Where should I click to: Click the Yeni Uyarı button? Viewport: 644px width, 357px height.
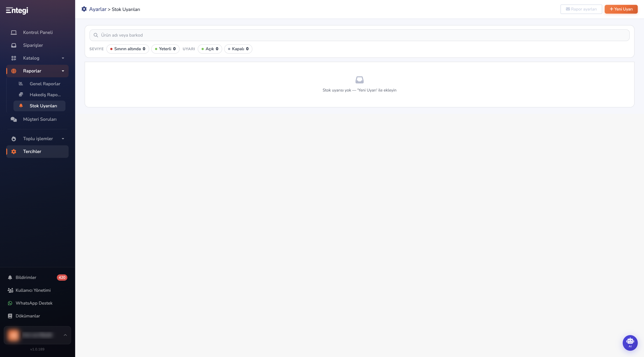(x=621, y=9)
